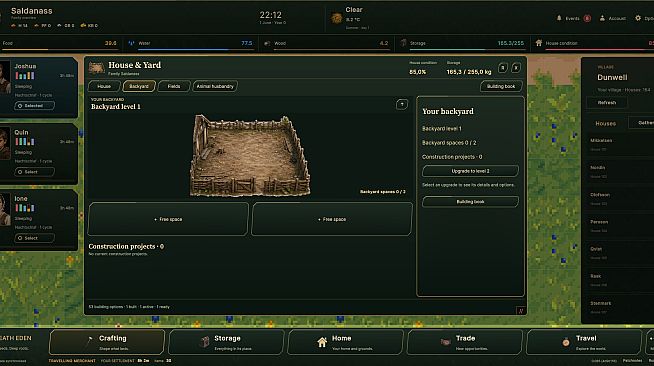Click Quin's colored stat bars
Image resolution: width=654 pixels, height=366 pixels.
(x=25, y=142)
